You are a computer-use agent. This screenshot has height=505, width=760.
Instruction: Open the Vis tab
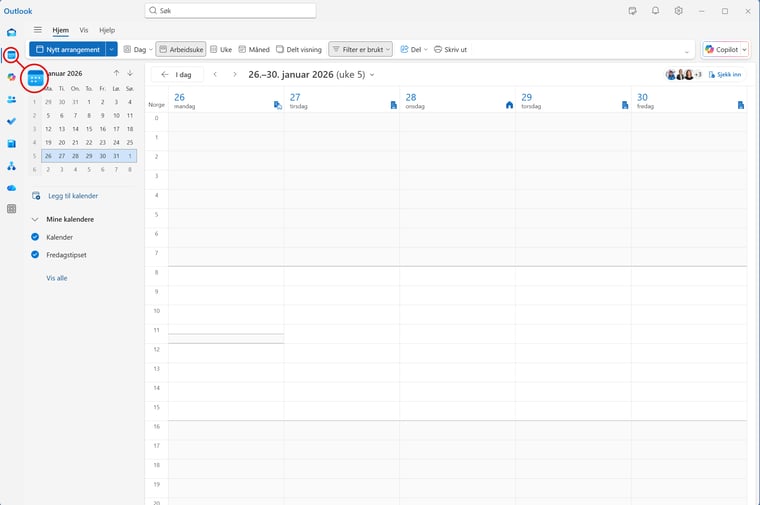[x=84, y=30]
